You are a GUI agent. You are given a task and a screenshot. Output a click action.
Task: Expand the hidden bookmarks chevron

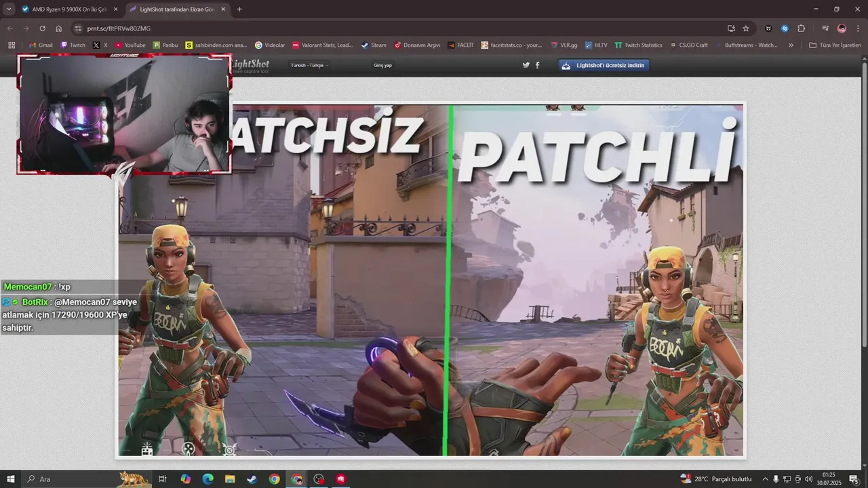(791, 45)
